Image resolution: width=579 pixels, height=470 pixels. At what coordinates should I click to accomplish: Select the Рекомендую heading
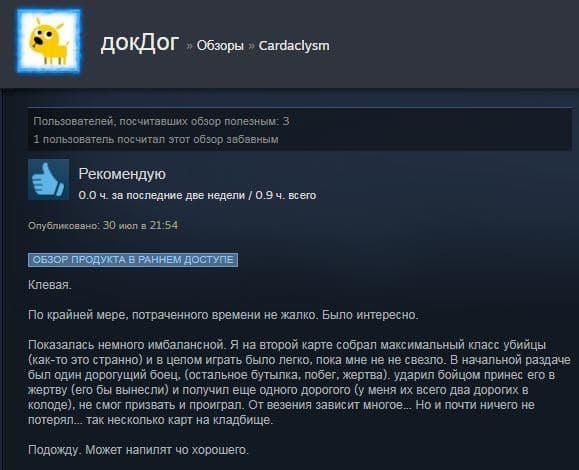coord(122,174)
